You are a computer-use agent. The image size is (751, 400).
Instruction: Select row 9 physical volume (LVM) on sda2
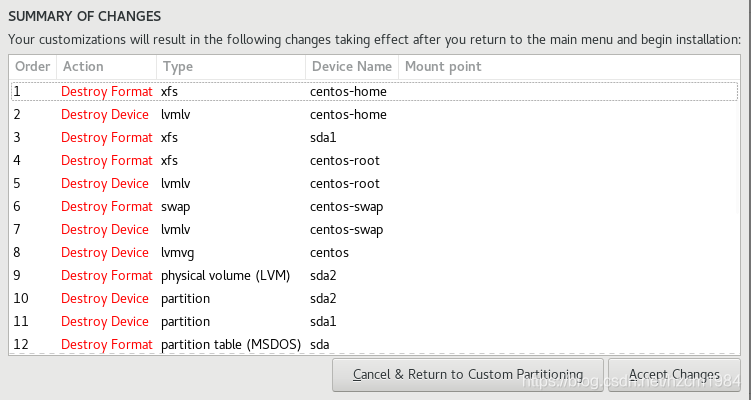[375, 275]
